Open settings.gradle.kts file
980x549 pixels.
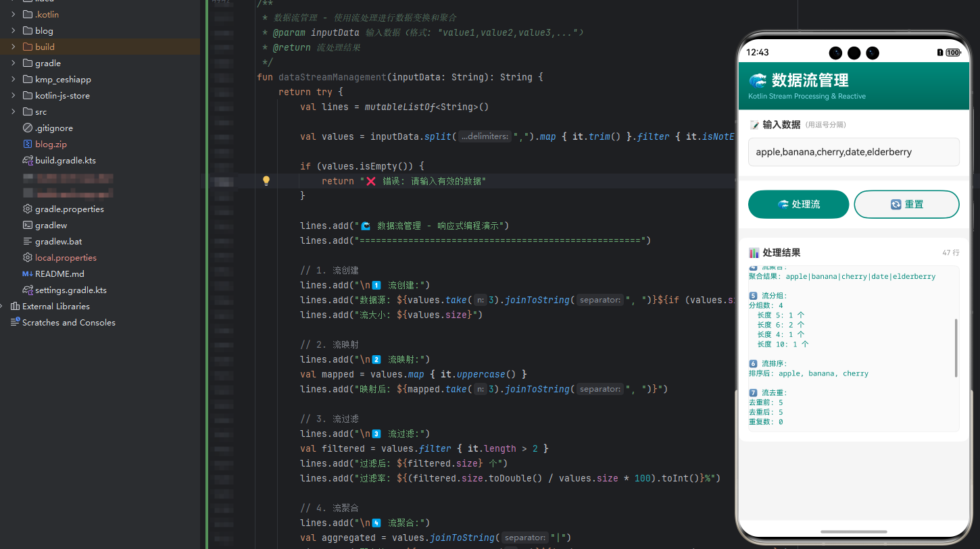point(71,290)
